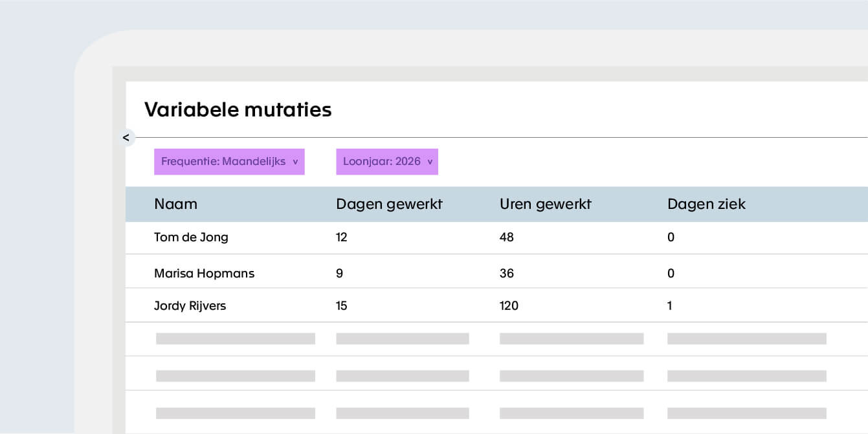Click the name Jordy Rijvers
Image resolution: width=868 pixels, height=434 pixels.
click(190, 306)
